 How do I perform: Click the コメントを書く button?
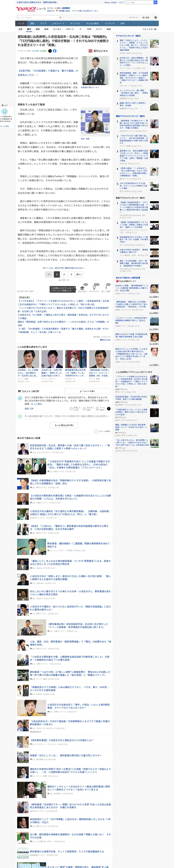[x=87, y=391]
